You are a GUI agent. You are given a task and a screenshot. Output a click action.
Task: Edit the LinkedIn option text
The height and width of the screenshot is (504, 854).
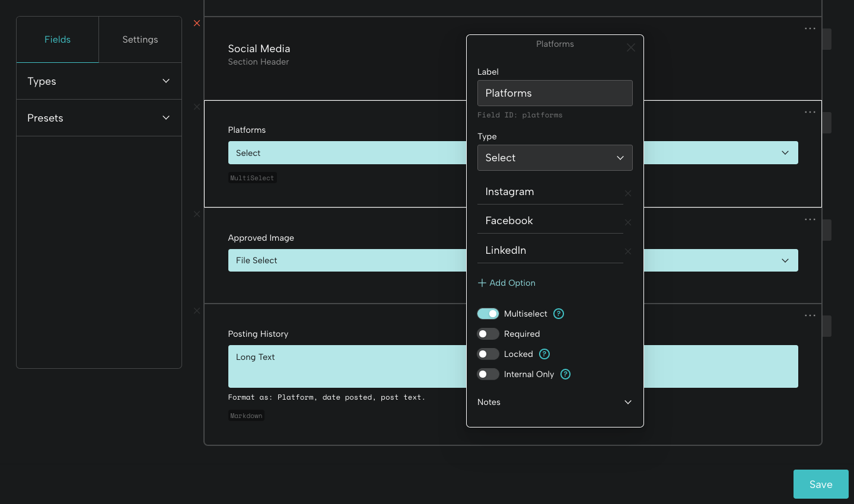(550, 250)
